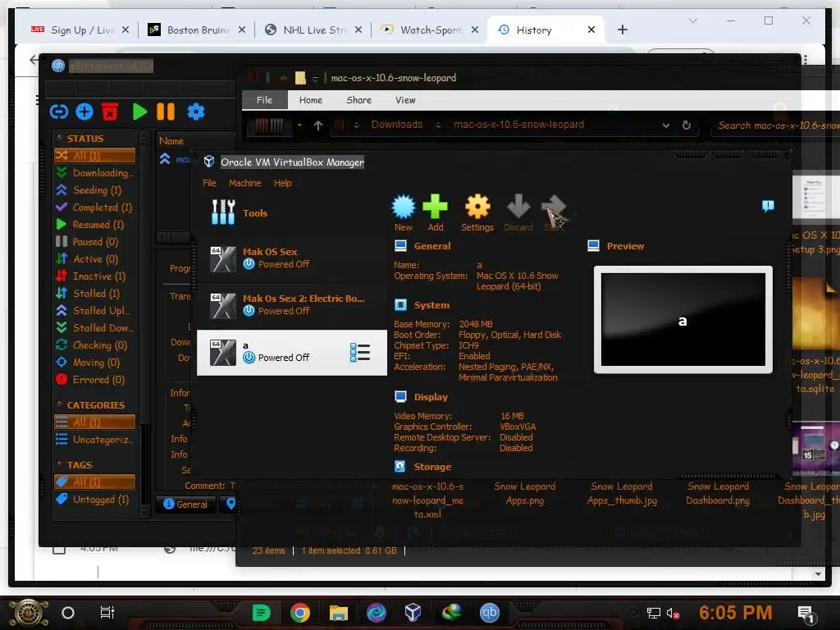Open the View ribbon tab in Explorer
Screen dimensions: 840x630
pos(405,100)
